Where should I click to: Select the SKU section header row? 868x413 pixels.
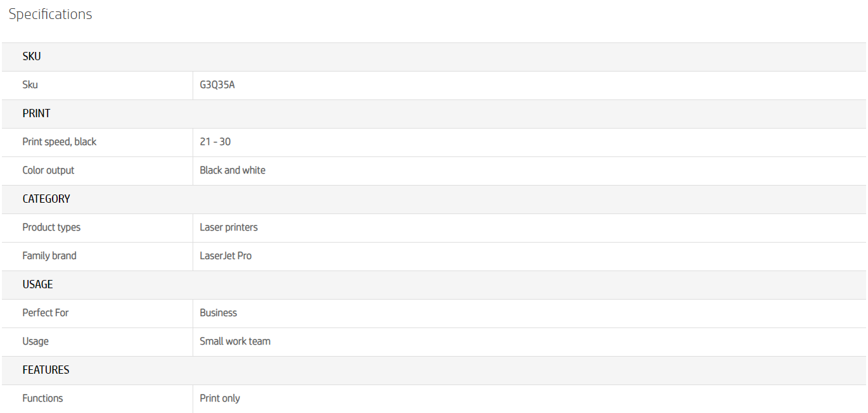click(x=32, y=56)
